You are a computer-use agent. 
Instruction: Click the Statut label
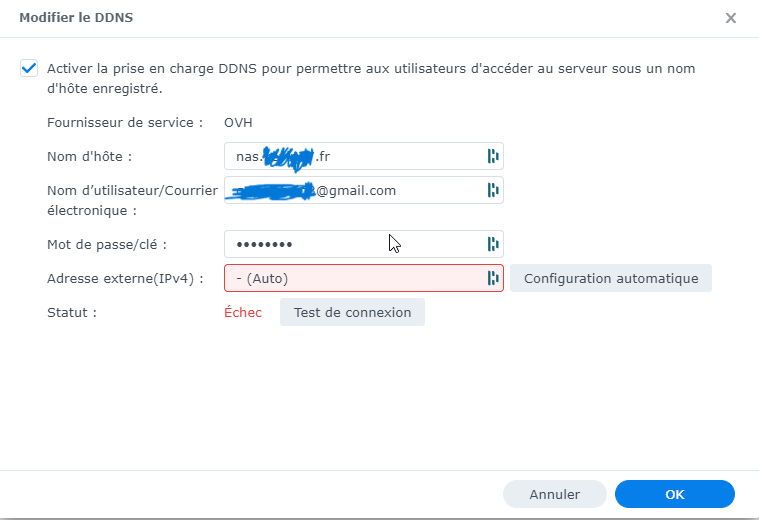[72, 312]
